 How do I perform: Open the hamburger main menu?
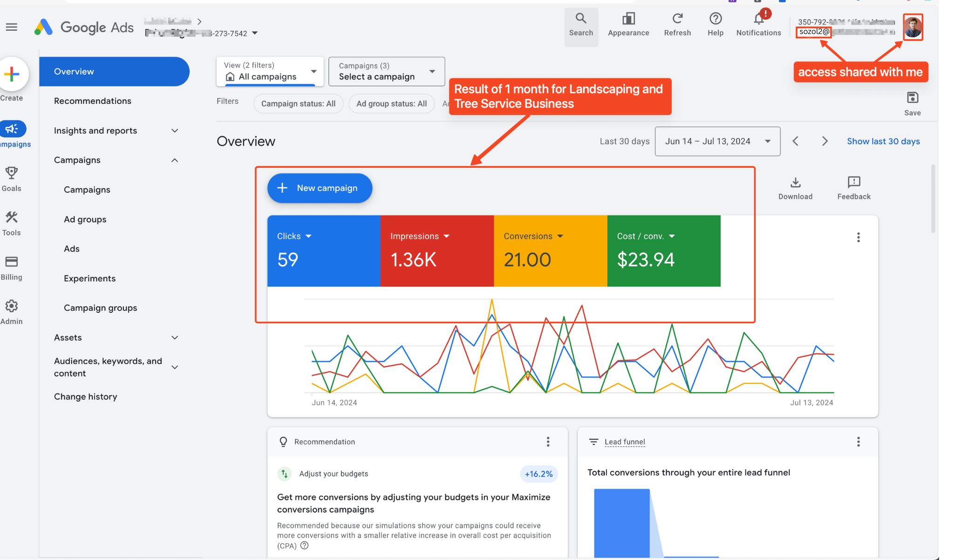tap(12, 27)
